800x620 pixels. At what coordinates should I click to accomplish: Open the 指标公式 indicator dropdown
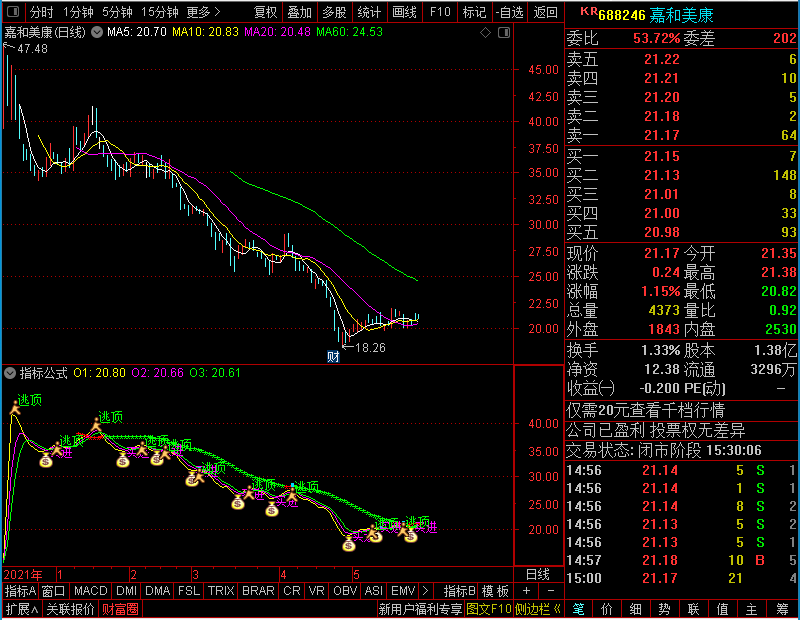pos(10,373)
